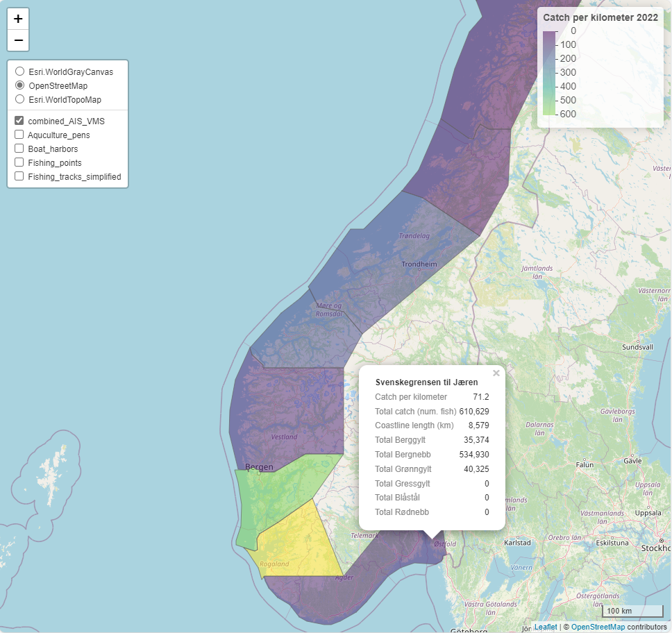The height and width of the screenshot is (633, 672).
Task: Open the OpenStreetMap attribution link
Action: click(598, 627)
